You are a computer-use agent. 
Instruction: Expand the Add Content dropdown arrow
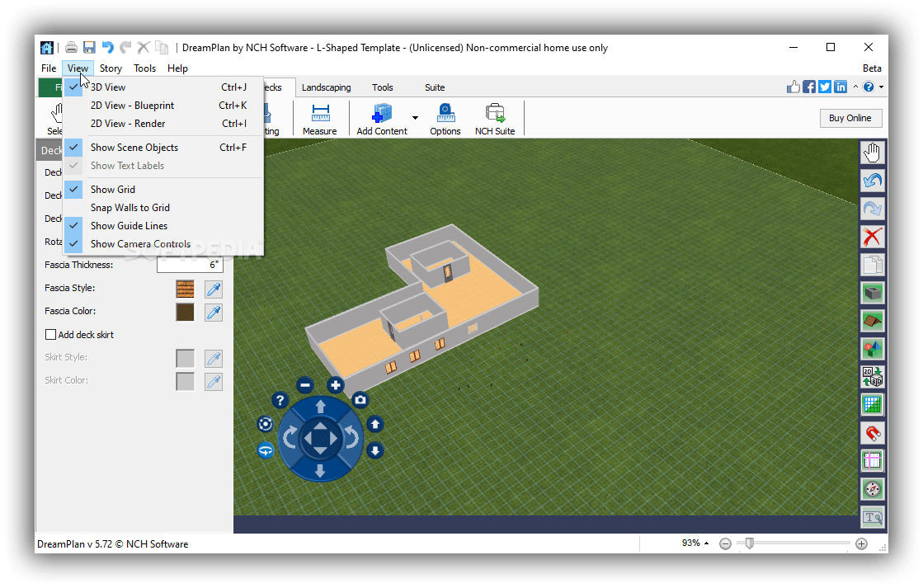415,118
